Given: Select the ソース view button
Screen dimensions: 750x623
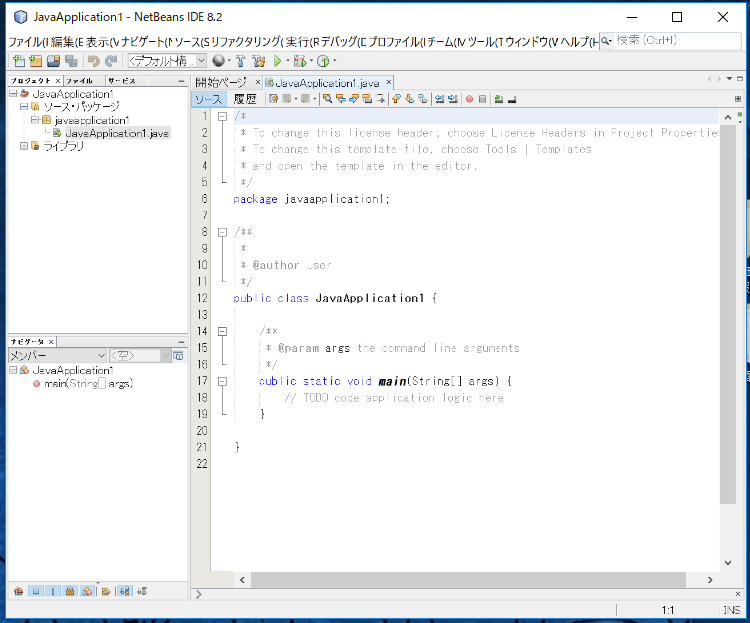Looking at the screenshot, I should click(x=209, y=99).
